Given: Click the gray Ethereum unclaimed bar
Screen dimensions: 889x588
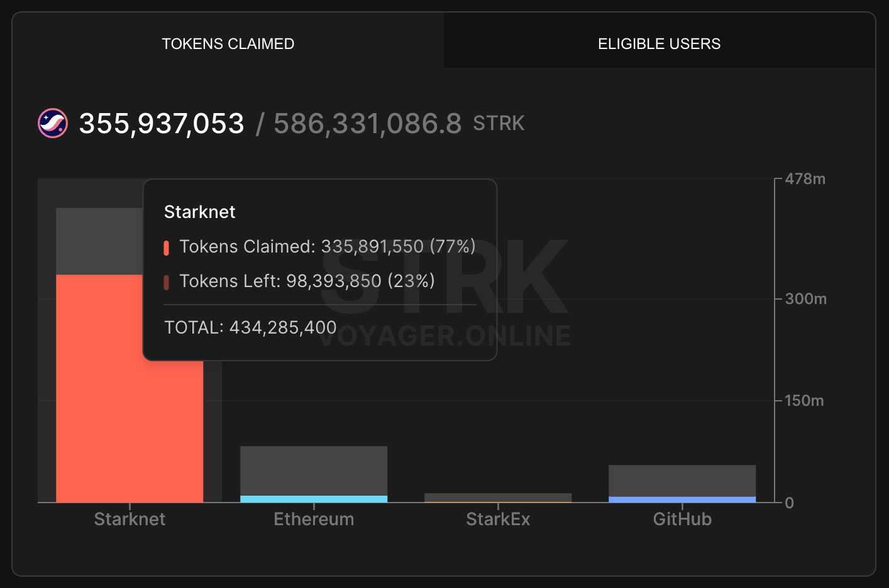Looking at the screenshot, I should point(314,471).
